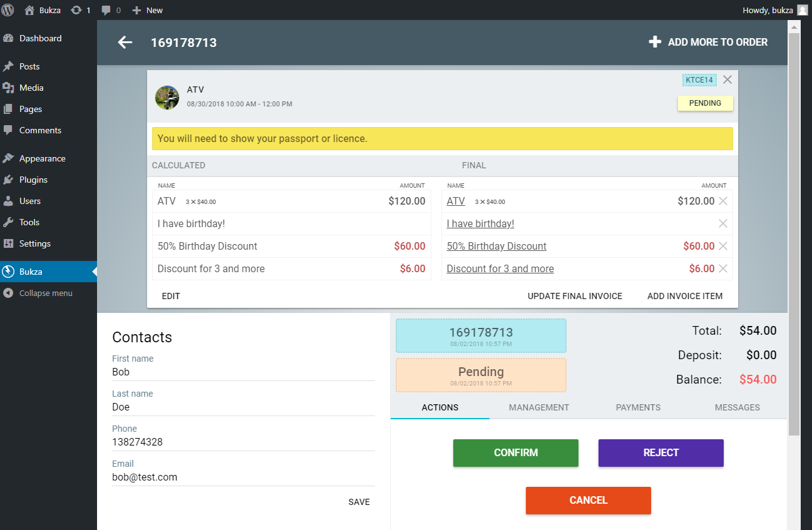The height and width of the screenshot is (530, 812).
Task: Open the PENDING status selector on ATV booking
Action: coord(705,103)
